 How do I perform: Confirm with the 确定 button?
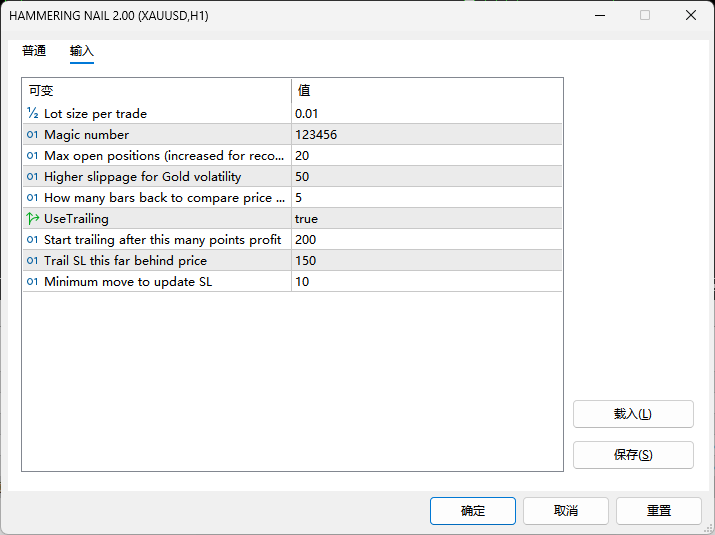473,511
